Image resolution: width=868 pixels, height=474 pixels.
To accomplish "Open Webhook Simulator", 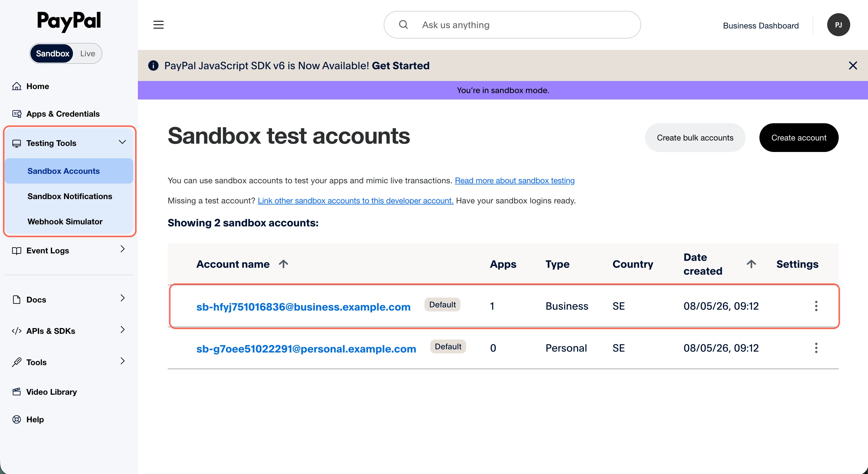I will point(65,221).
